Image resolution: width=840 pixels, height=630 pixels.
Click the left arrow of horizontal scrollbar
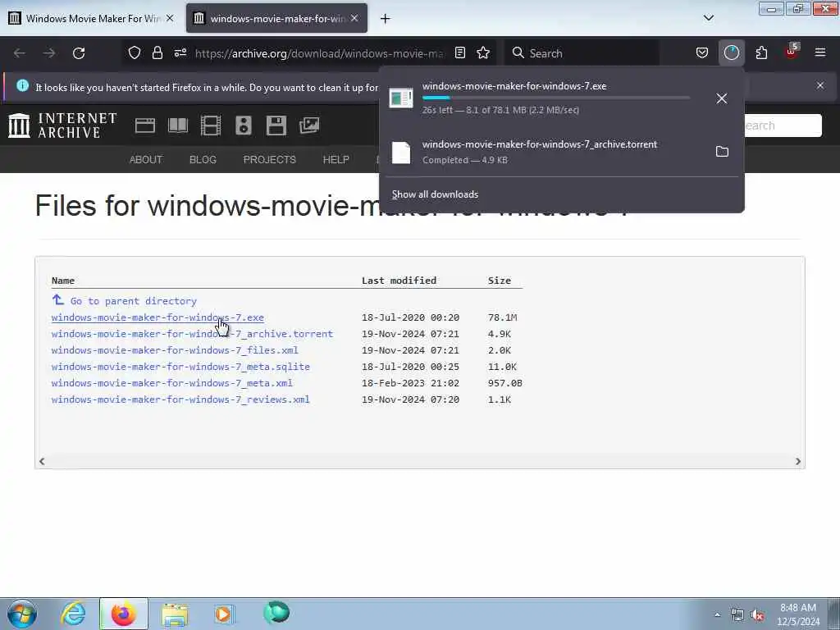click(x=42, y=461)
